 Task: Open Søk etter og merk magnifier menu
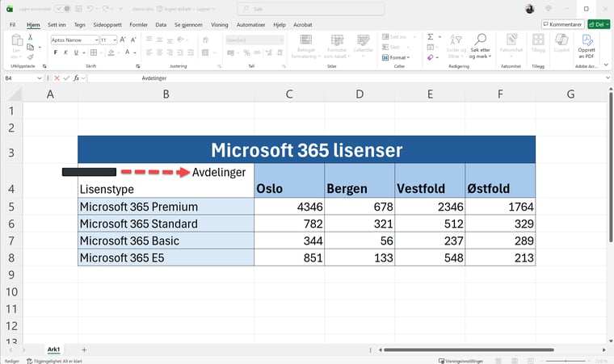click(480, 46)
